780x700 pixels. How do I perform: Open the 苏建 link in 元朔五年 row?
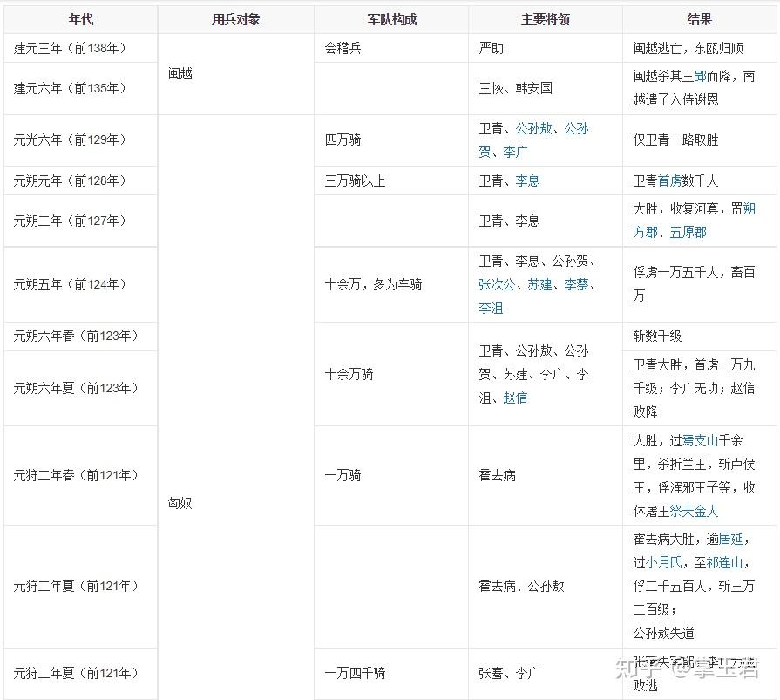click(x=539, y=284)
